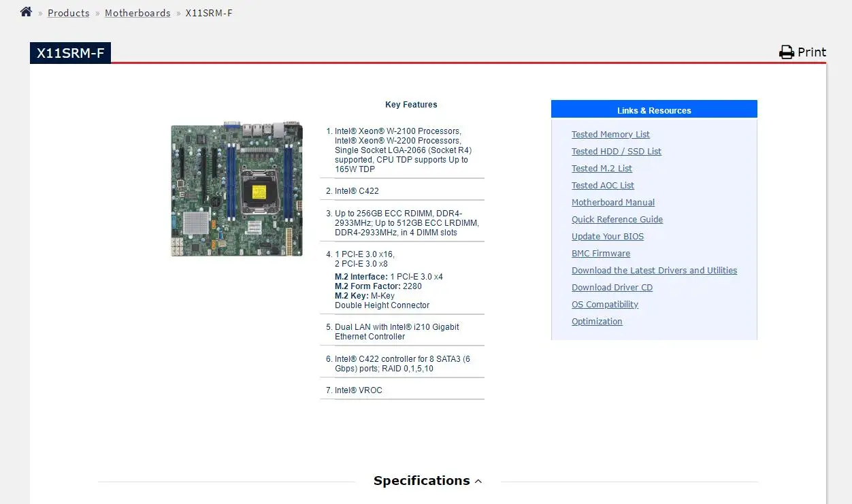The width and height of the screenshot is (852, 504).
Task: Open the Motherboards breadcrumb link
Action: 137,13
